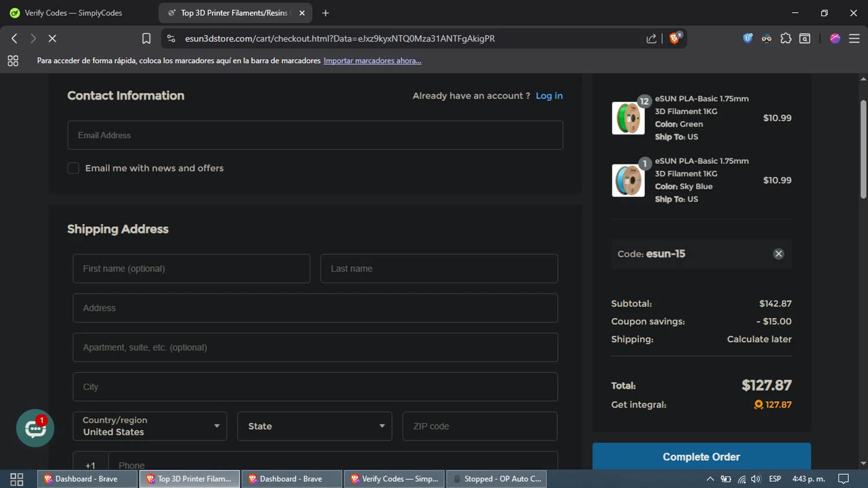
Task: Open the Country/region dropdown
Action: pyautogui.click(x=150, y=426)
